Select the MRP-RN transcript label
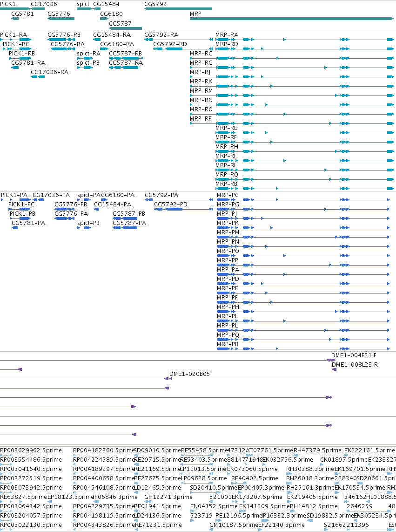 pos(201,100)
